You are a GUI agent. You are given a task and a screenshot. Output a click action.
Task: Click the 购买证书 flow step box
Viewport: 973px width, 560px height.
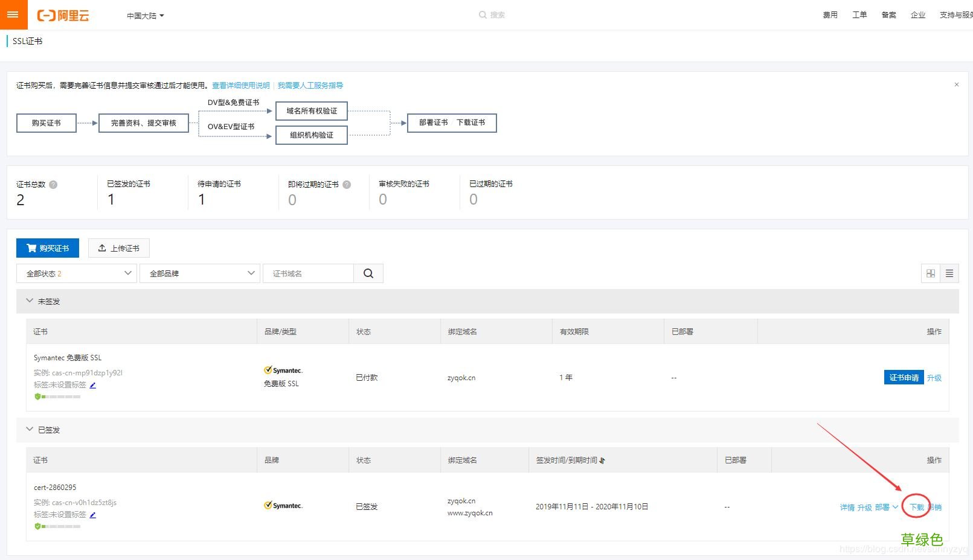click(x=47, y=123)
